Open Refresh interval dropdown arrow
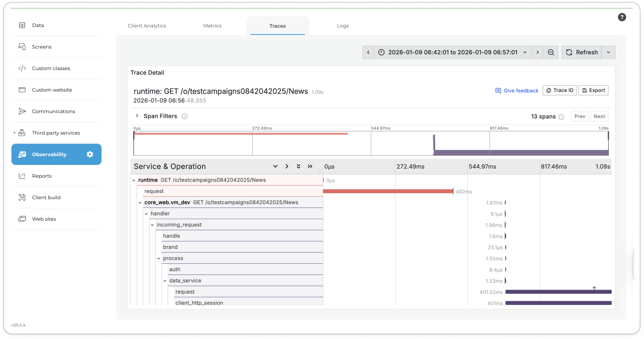Screen dimensions: 644x339 608,52
